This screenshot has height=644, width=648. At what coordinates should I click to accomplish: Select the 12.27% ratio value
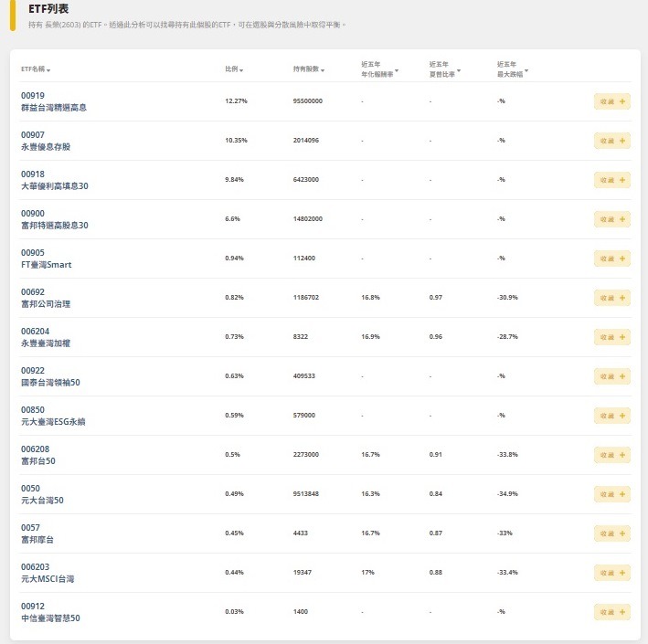(236, 101)
